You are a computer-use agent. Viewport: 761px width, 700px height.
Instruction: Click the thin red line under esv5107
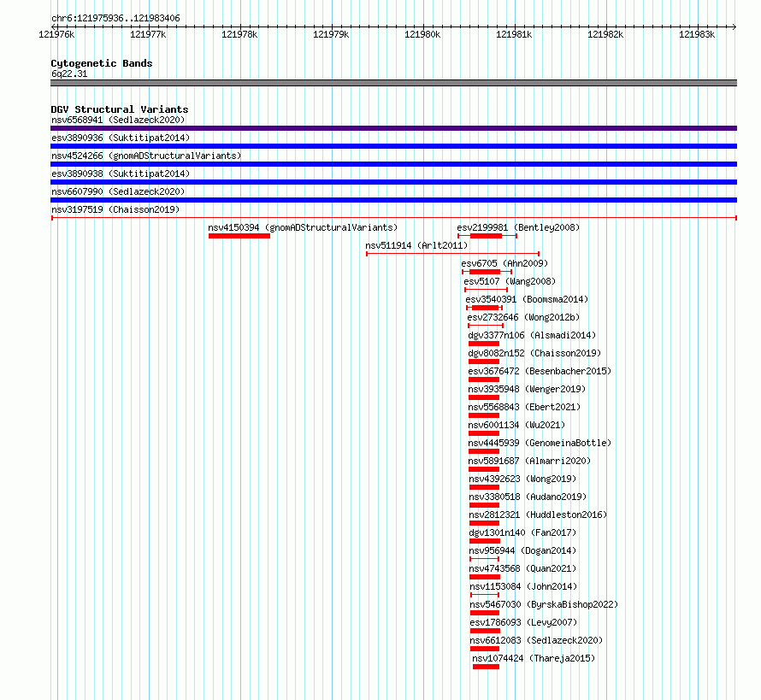pyautogui.click(x=486, y=290)
